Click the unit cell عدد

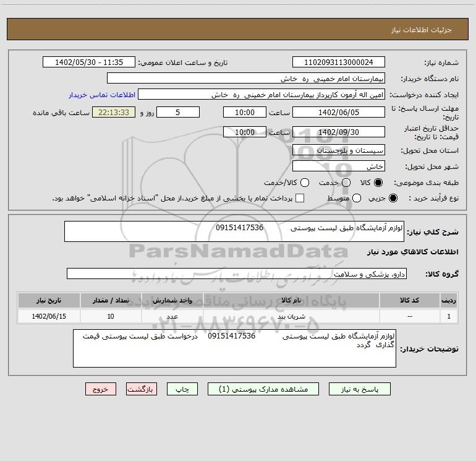[172, 316]
